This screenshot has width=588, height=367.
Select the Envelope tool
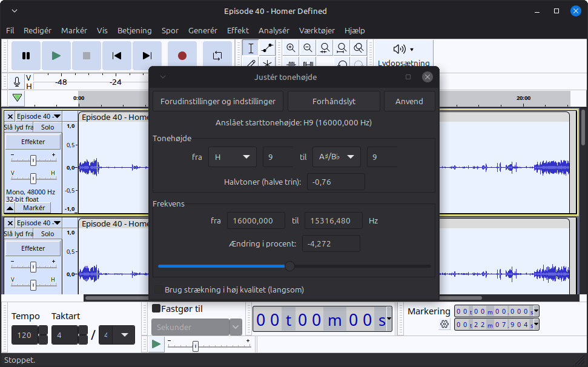click(x=267, y=48)
